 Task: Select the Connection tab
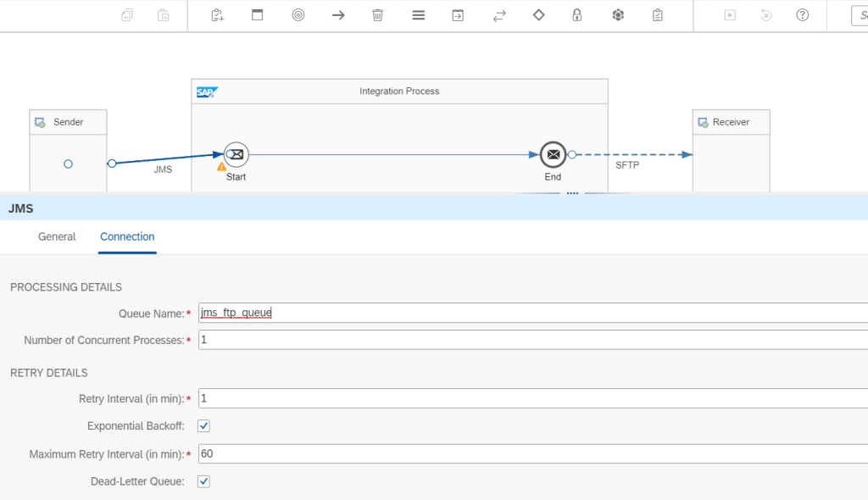point(127,236)
